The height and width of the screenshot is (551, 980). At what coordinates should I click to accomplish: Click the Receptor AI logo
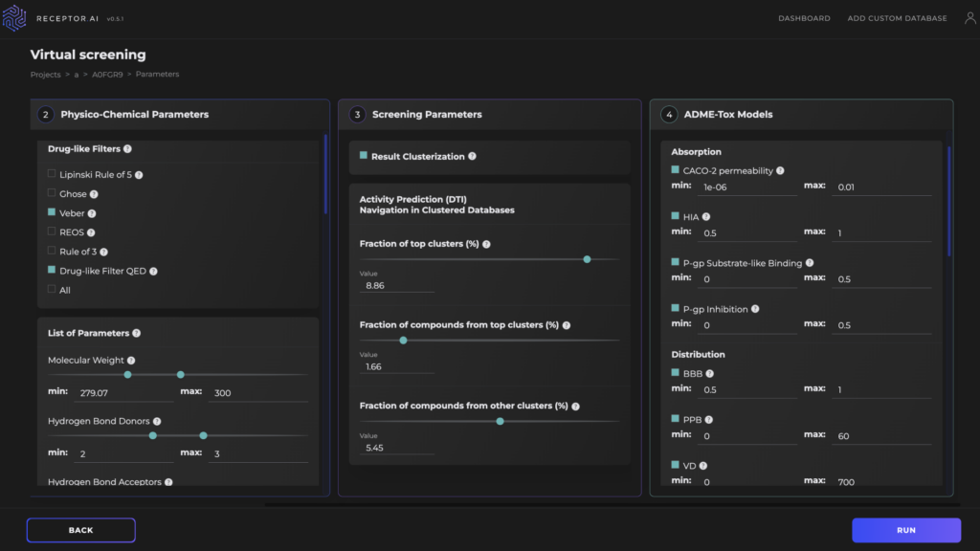click(15, 17)
